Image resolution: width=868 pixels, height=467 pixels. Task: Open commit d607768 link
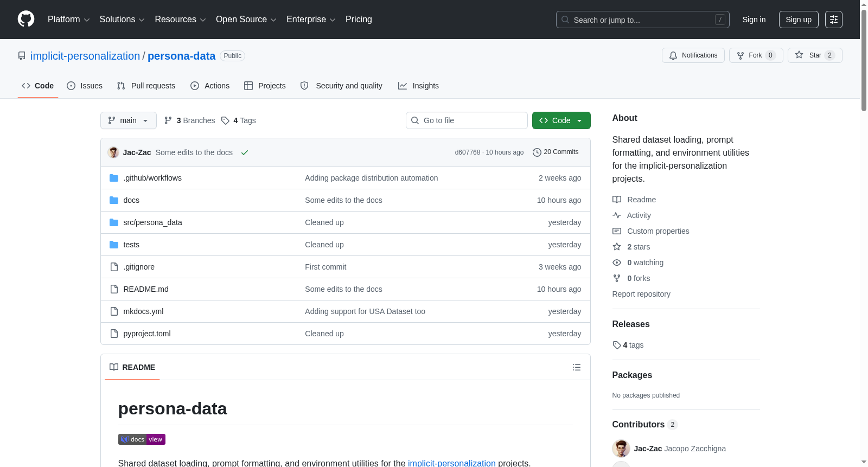pyautogui.click(x=468, y=152)
